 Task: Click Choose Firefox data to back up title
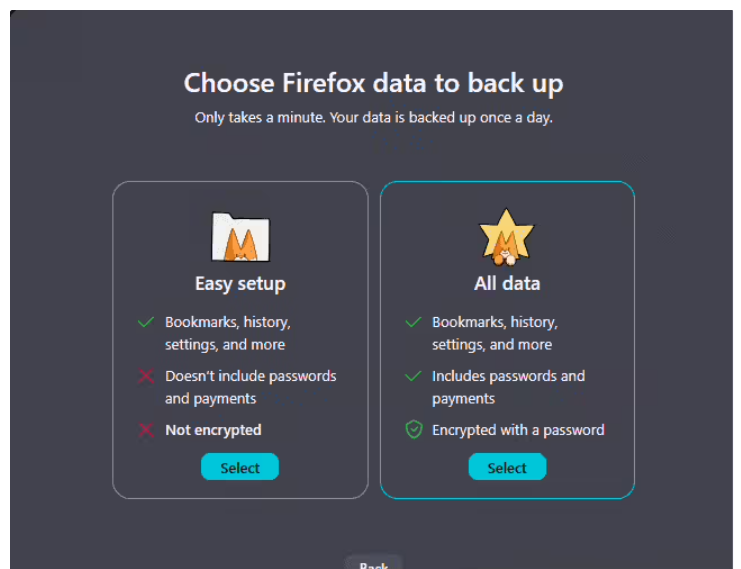point(373,83)
